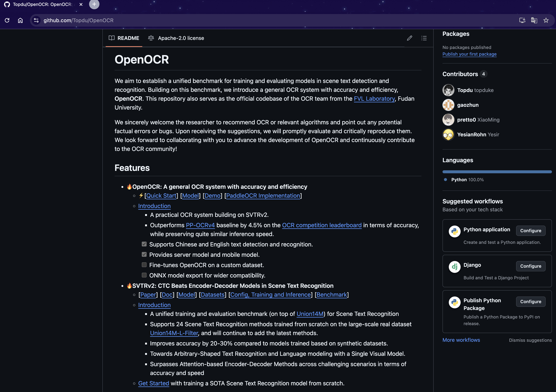Click the install app icon in address bar

pos(522,20)
